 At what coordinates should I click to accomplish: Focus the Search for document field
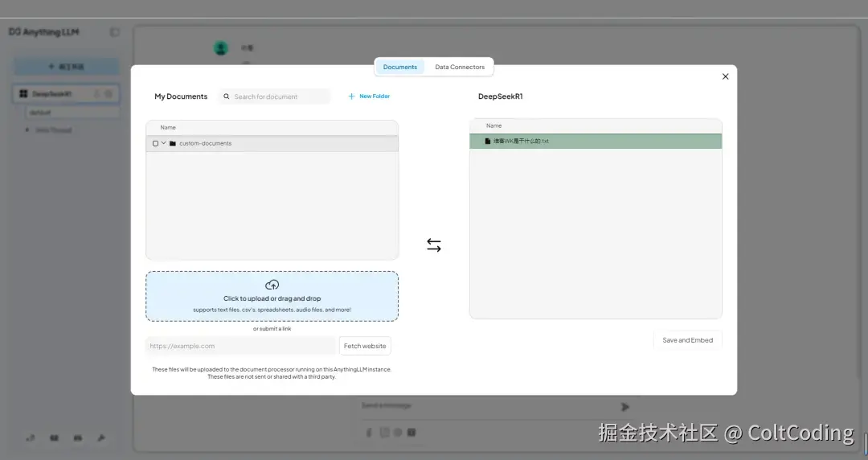pos(275,97)
